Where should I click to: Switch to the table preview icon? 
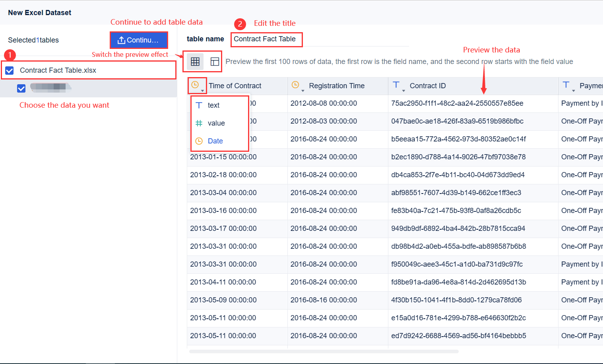pyautogui.click(x=214, y=61)
